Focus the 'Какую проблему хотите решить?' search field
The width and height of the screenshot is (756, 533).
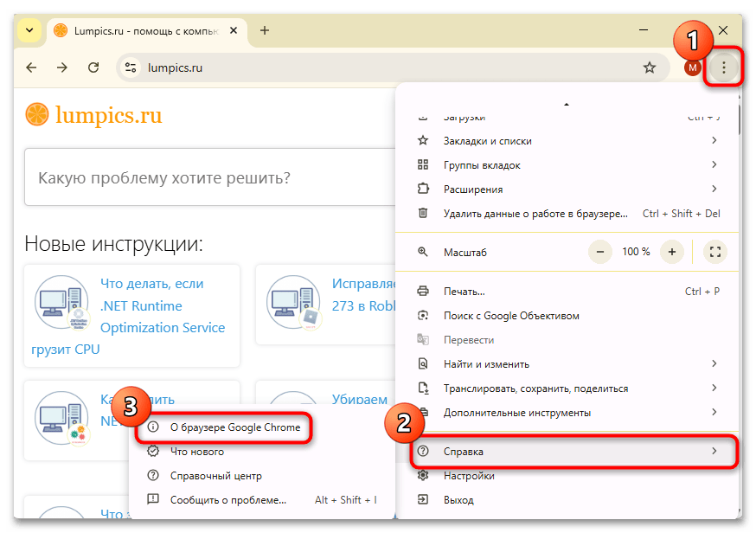210,177
